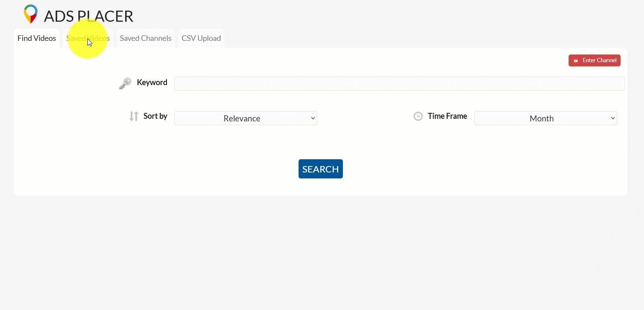The height and width of the screenshot is (310, 644).
Task: Select the CSV Upload tab
Action: (201, 38)
